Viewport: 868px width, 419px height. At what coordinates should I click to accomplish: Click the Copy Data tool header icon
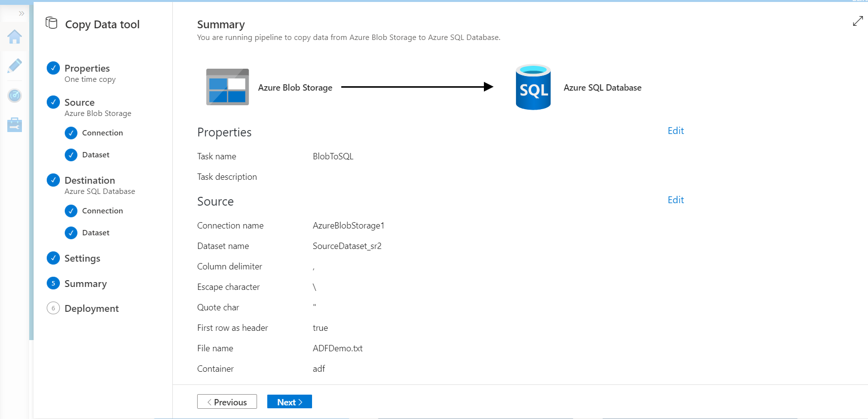52,23
